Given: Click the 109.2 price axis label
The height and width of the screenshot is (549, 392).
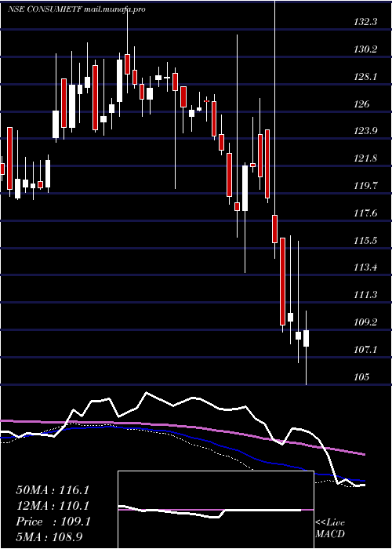Looking at the screenshot, I should tap(365, 322).
